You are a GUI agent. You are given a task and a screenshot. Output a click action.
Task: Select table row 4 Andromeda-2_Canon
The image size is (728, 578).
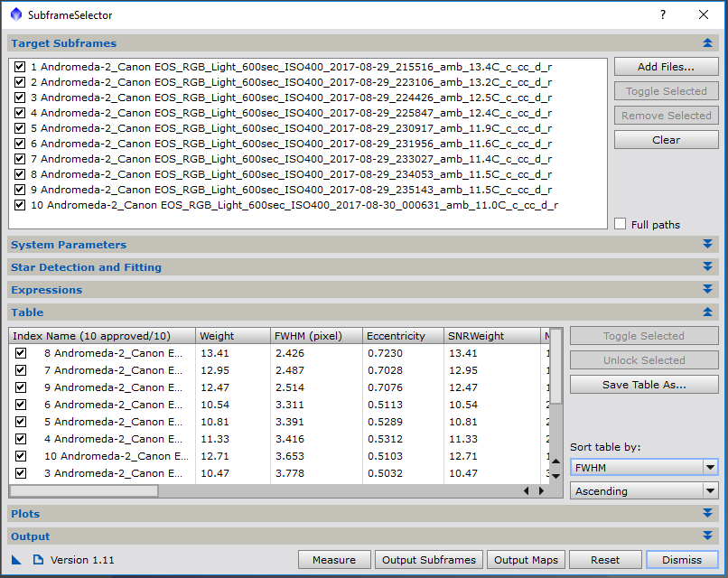tap(113, 439)
